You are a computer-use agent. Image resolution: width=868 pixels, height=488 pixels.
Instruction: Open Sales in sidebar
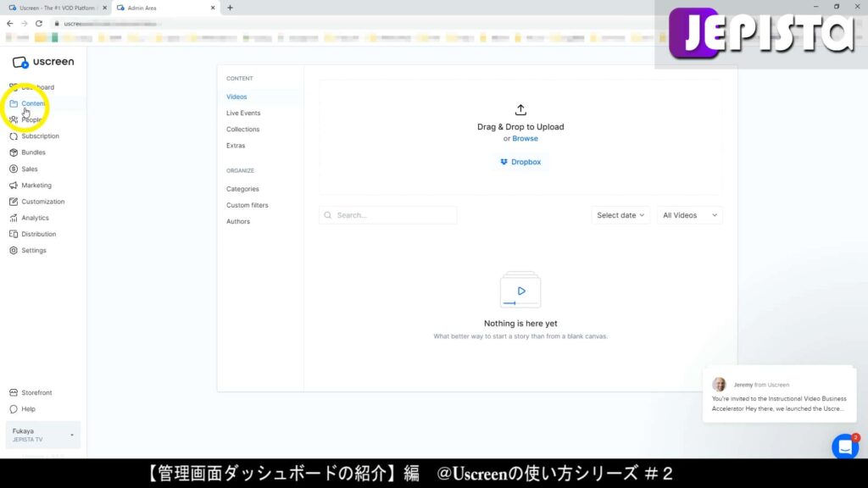(30, 169)
